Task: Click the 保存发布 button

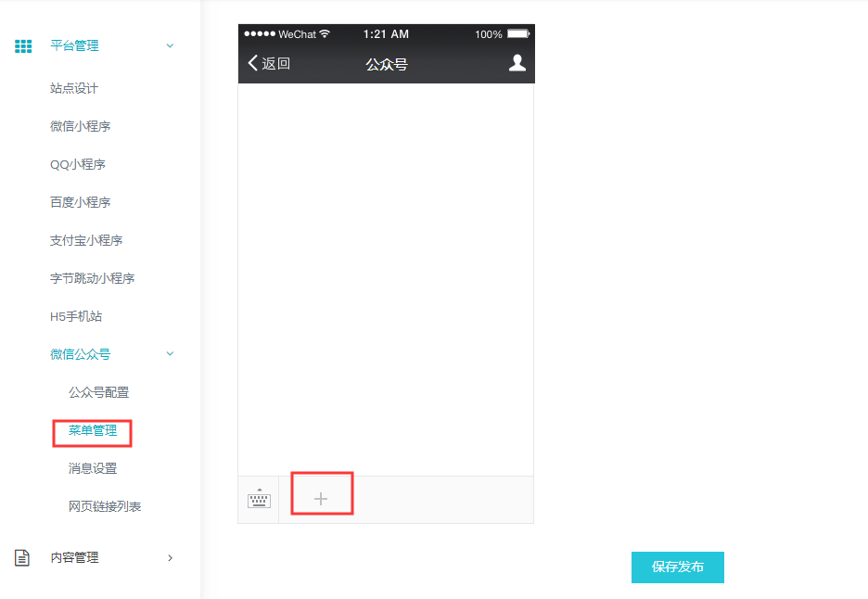Action: 678,567
